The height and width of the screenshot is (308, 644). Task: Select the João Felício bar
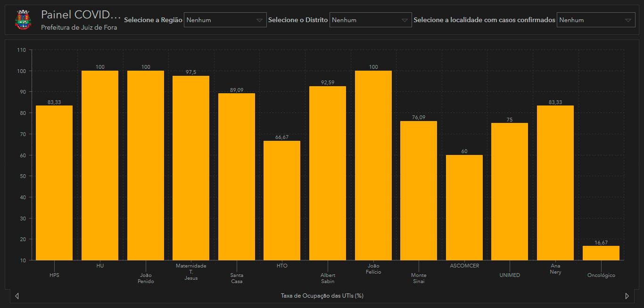[x=373, y=165]
